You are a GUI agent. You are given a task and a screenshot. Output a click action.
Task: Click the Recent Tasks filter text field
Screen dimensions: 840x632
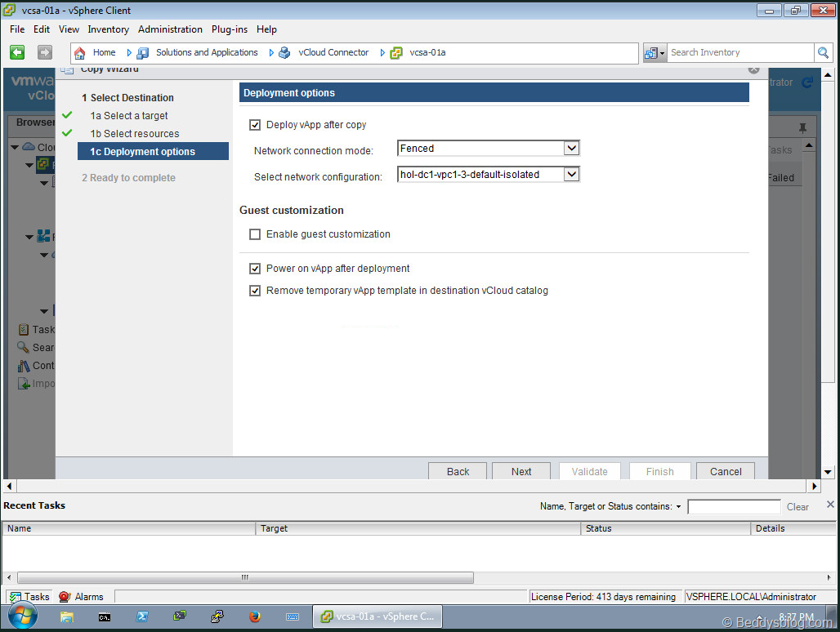(734, 506)
